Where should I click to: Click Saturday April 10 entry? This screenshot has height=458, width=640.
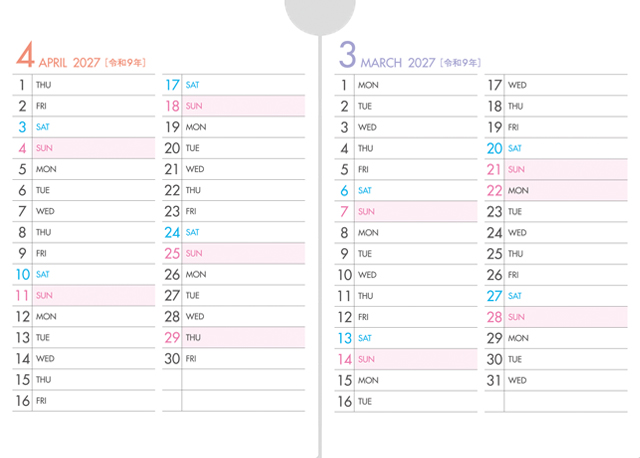point(84,274)
